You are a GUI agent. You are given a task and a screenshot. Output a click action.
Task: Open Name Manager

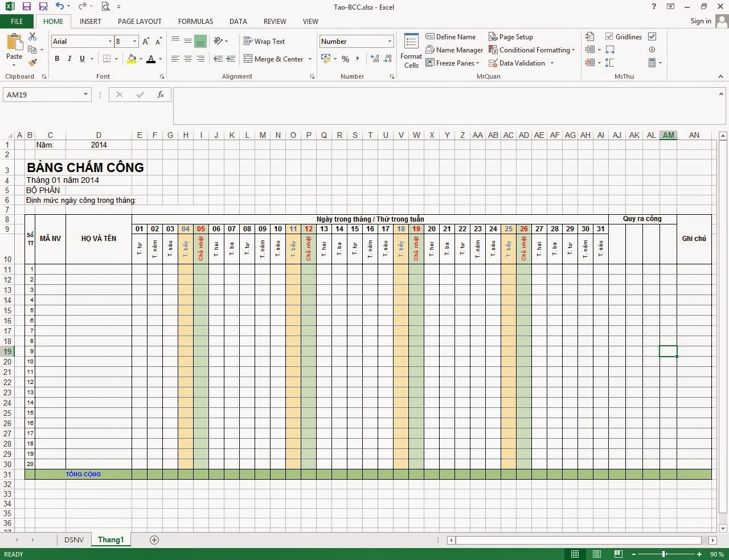coord(454,50)
